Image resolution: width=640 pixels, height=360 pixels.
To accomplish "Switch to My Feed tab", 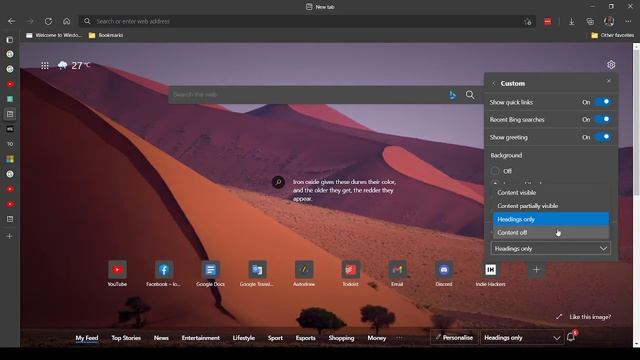I will pyautogui.click(x=87, y=338).
